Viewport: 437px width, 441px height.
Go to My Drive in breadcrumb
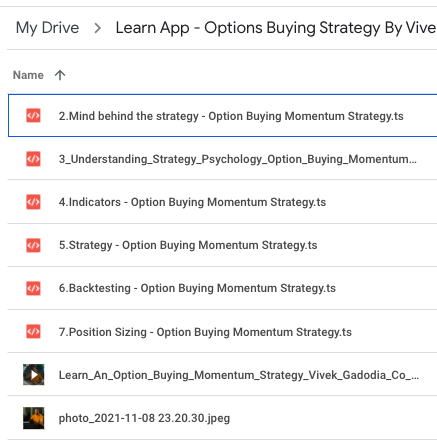pyautogui.click(x=47, y=28)
